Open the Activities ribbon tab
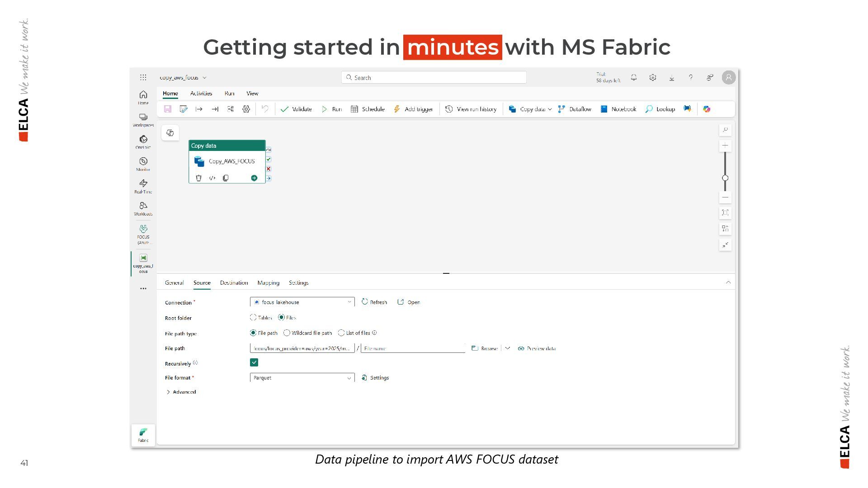This screenshot has width=868, height=488. [201, 94]
